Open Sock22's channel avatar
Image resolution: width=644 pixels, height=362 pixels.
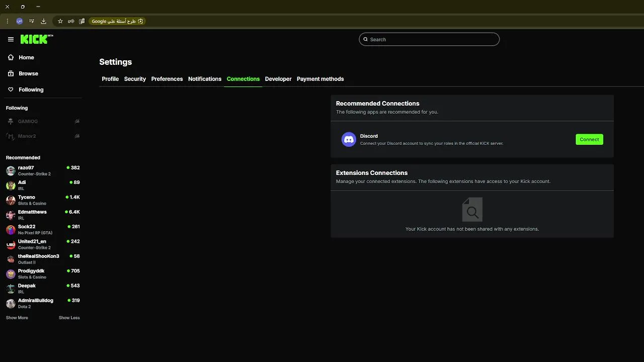pyautogui.click(x=11, y=229)
